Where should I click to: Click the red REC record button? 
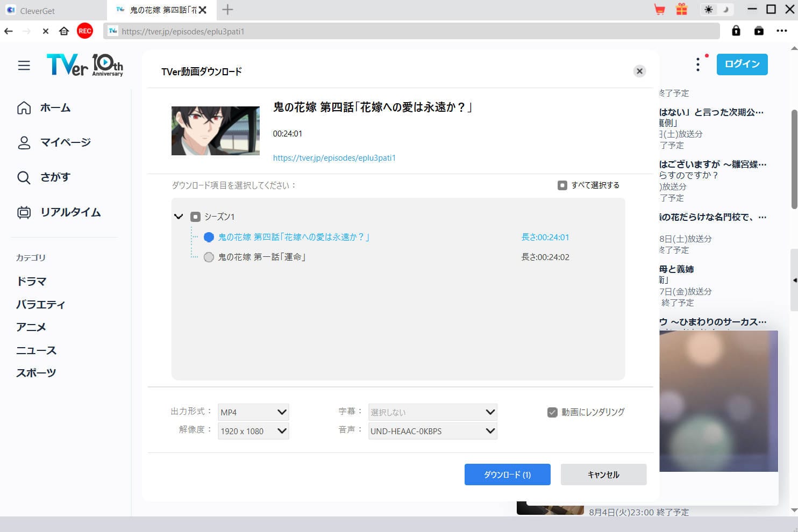[85, 31]
